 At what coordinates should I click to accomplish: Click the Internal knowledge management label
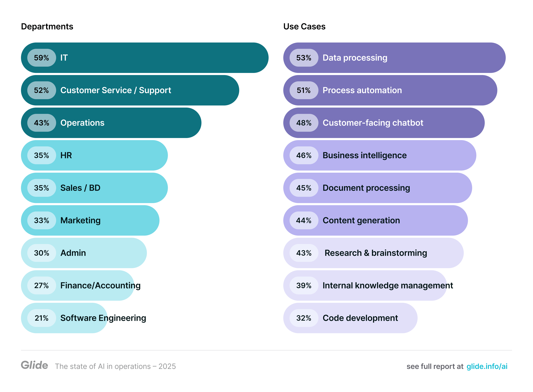click(x=388, y=285)
